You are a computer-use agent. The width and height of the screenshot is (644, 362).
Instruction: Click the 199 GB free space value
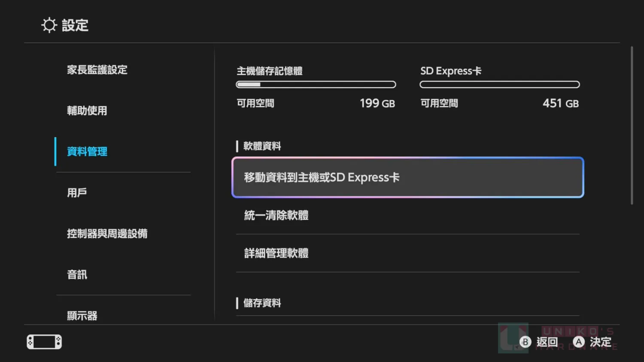coord(377,103)
